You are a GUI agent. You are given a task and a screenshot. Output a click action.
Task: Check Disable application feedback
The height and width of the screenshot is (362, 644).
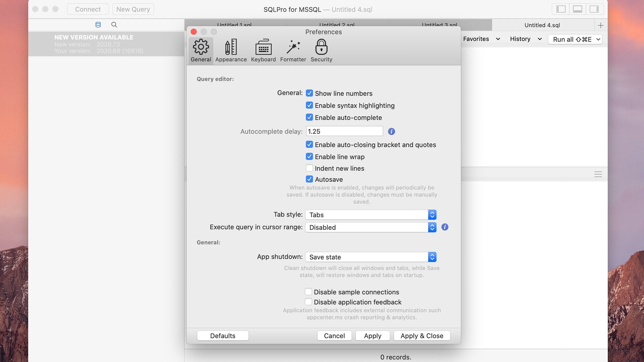[x=308, y=302]
